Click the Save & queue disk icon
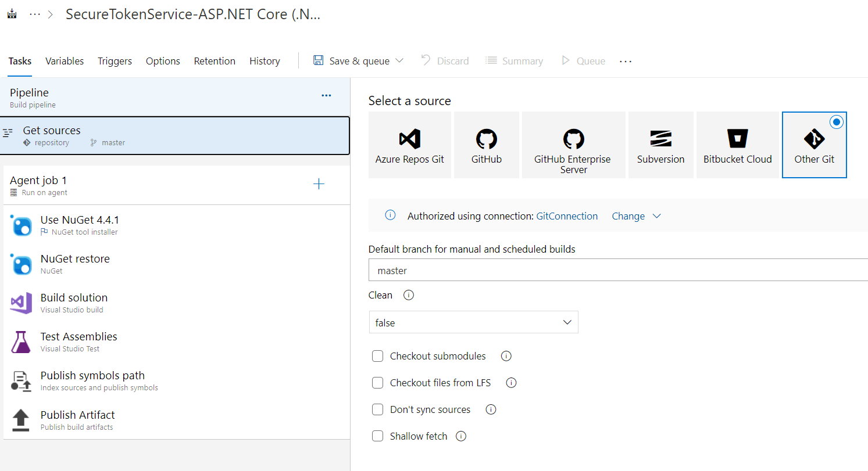 click(318, 60)
